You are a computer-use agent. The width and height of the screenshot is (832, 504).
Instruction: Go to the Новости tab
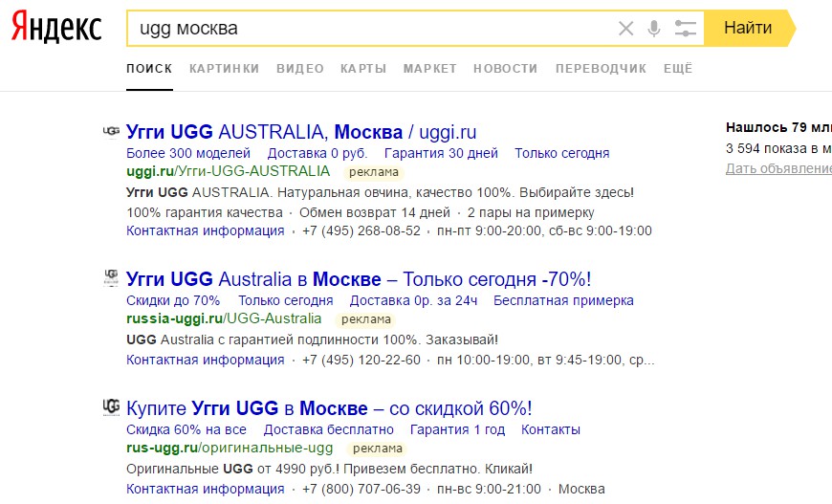tap(506, 69)
